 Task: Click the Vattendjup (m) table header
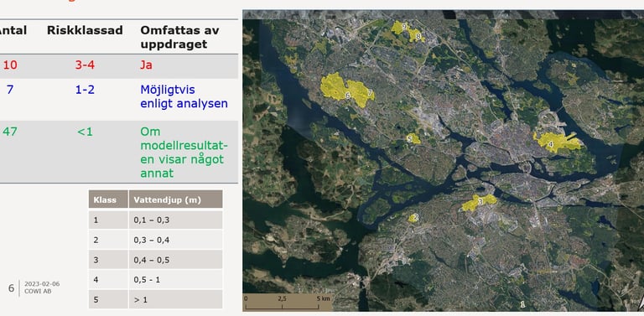(x=176, y=199)
